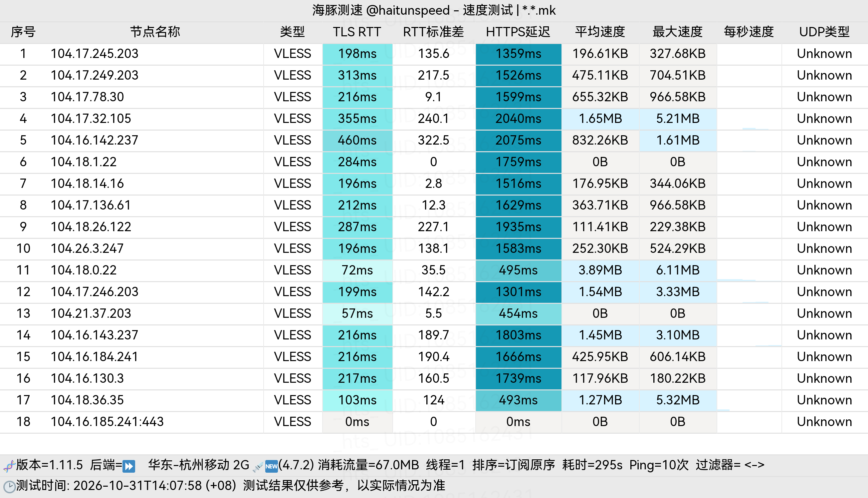This screenshot has width=868, height=498.
Task: Click the 平均速度 column header
Action: tap(600, 32)
